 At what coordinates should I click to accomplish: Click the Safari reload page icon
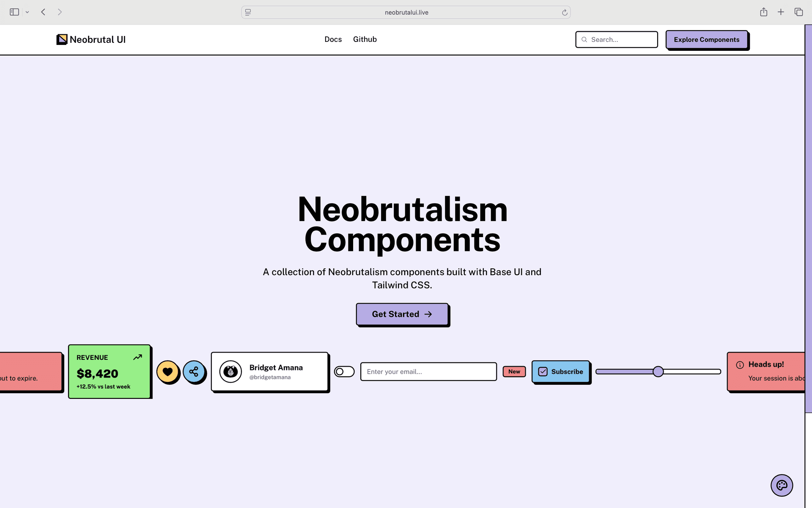[x=565, y=12]
